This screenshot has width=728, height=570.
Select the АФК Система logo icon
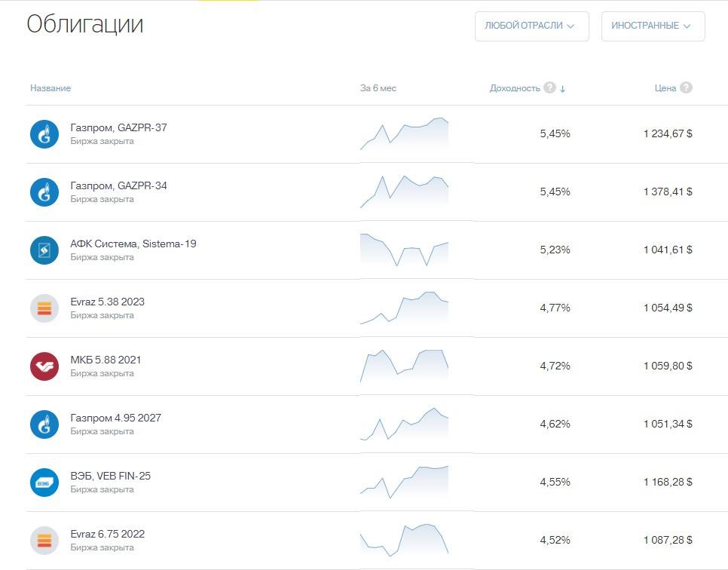tap(44, 250)
